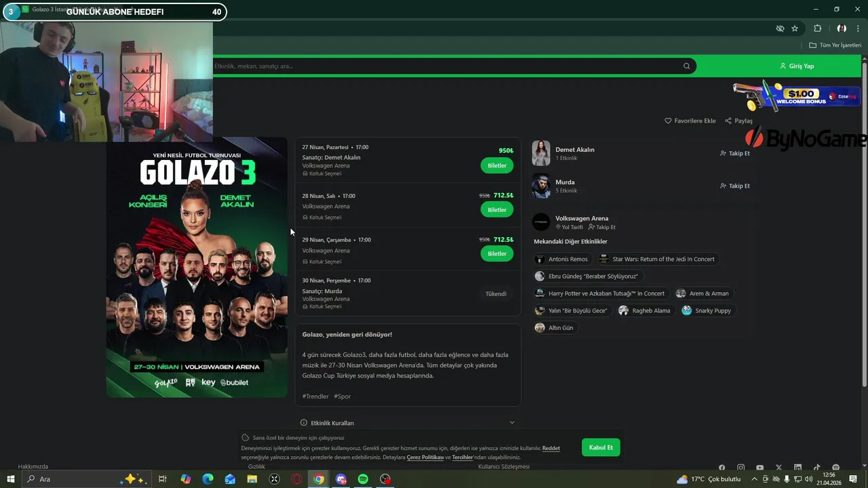Viewport: 868px width, 488px height.
Task: Accept cookies with Kabul Et
Action: (x=601, y=447)
